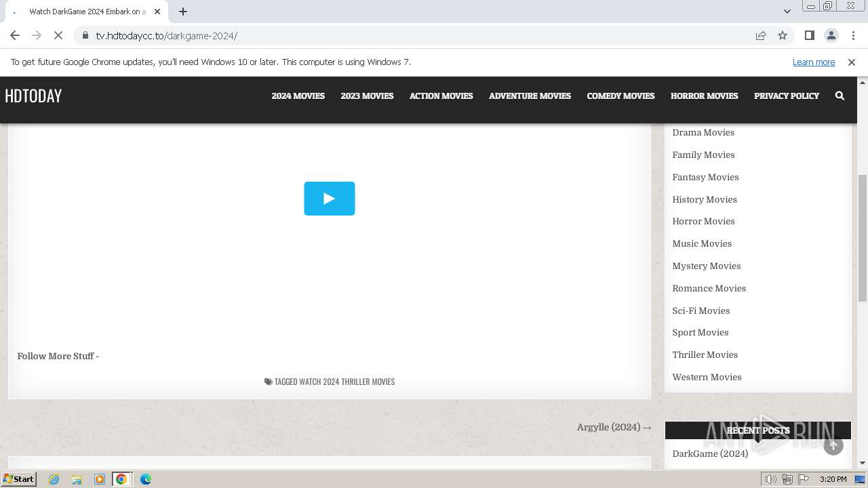Open the History Movies category
The height and width of the screenshot is (488, 868).
[705, 199]
